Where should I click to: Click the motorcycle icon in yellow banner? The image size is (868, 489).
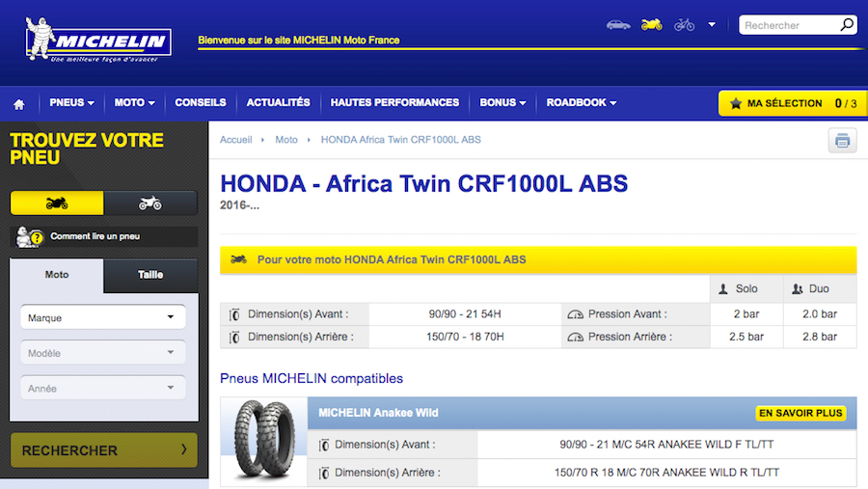[x=238, y=259]
